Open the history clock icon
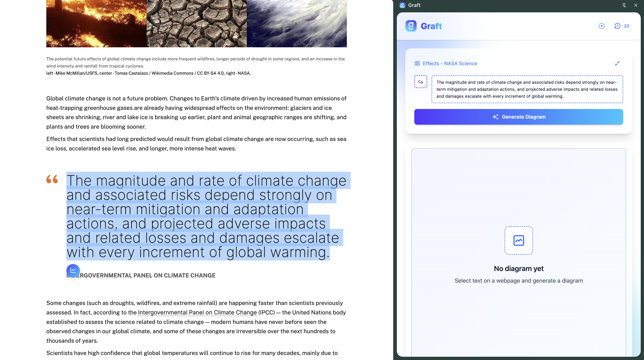Viewport: 644px width, 360px height. [x=617, y=26]
